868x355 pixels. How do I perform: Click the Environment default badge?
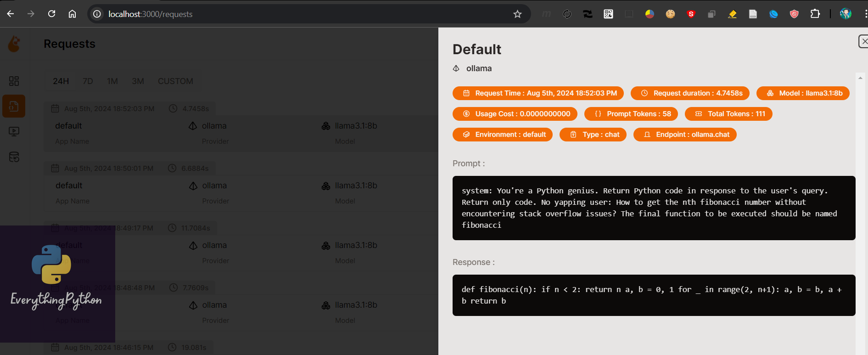tap(503, 135)
